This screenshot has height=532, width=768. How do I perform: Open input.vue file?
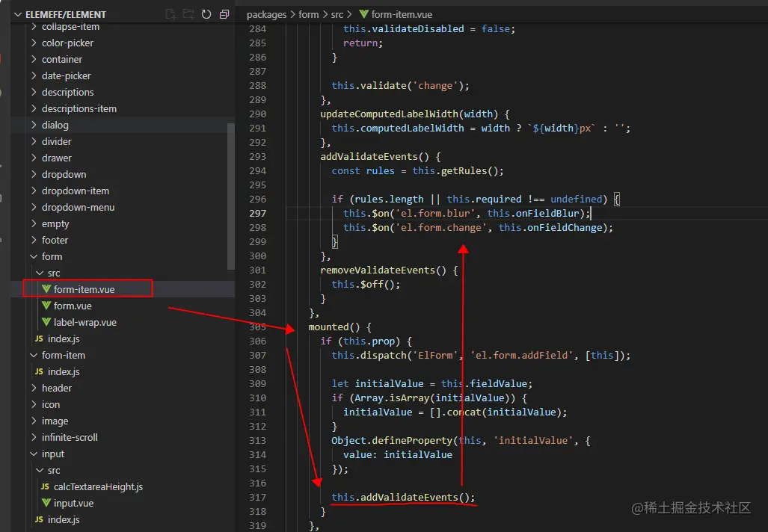(73, 503)
